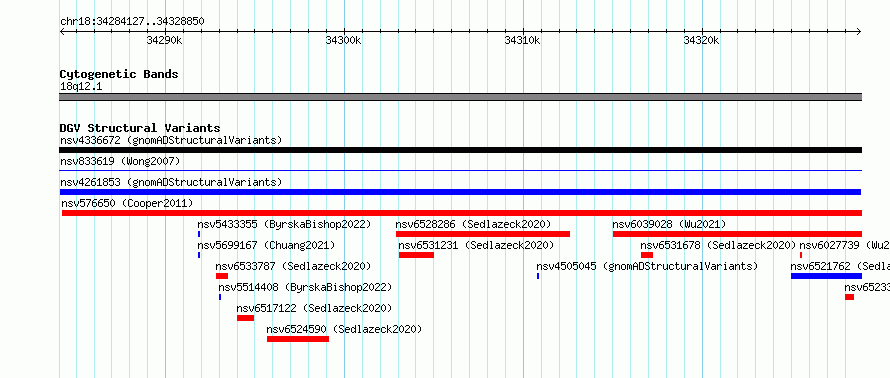Click the red nsv6531231 variant bar
The image size is (890, 378).
[x=416, y=255]
